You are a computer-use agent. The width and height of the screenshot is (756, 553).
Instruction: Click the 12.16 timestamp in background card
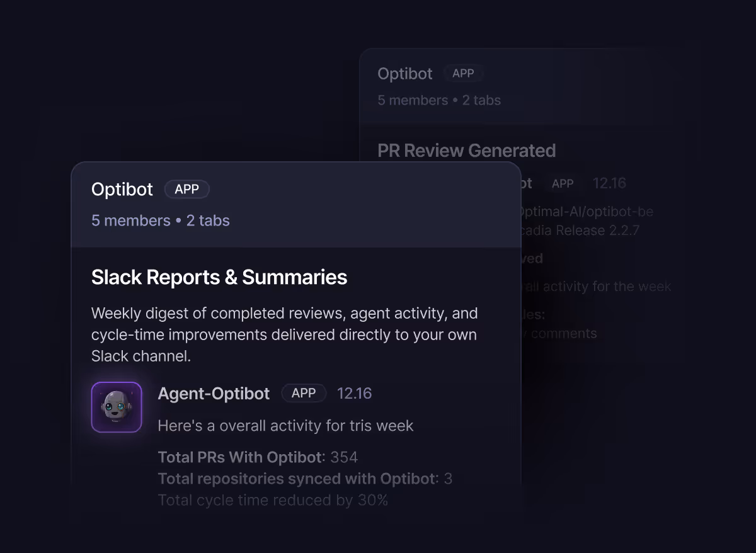click(609, 183)
